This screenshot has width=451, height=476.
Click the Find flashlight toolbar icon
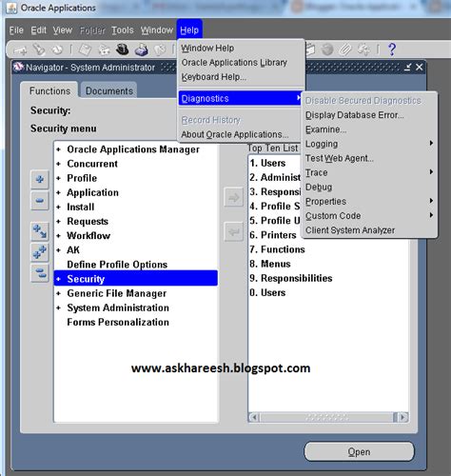(39, 50)
